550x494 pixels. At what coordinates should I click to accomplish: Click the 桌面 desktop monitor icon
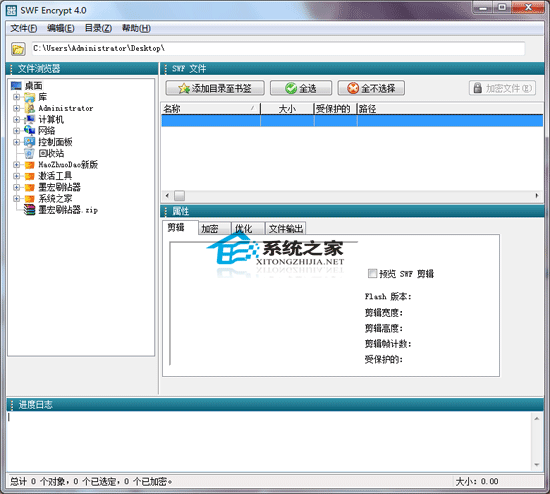coord(16,86)
